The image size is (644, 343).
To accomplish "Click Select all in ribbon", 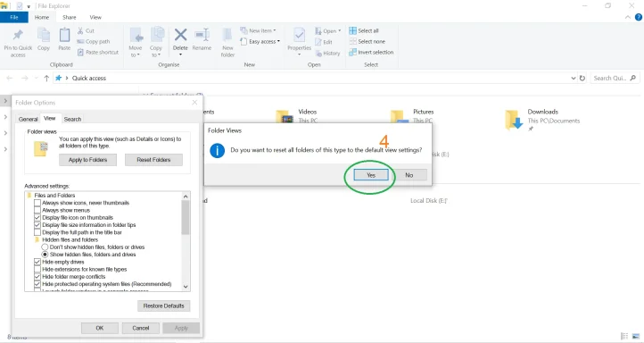I will tap(364, 31).
